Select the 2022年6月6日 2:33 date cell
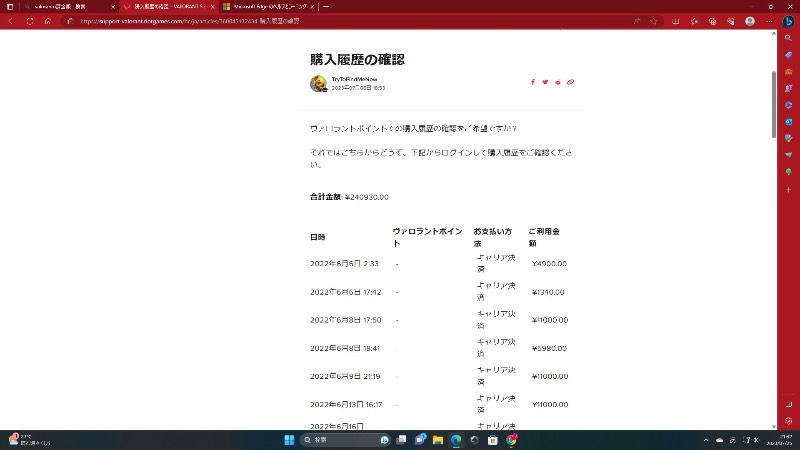 pos(344,264)
